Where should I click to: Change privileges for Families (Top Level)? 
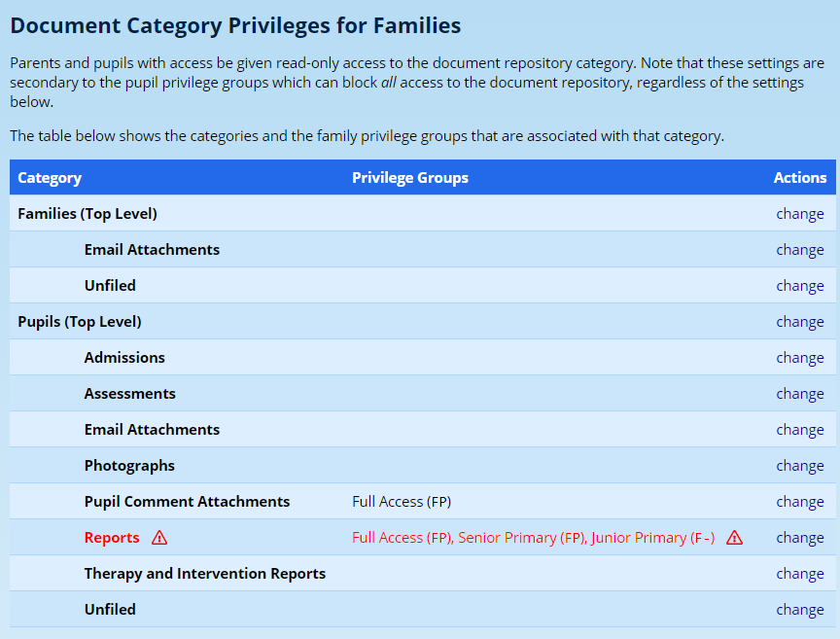click(x=799, y=214)
